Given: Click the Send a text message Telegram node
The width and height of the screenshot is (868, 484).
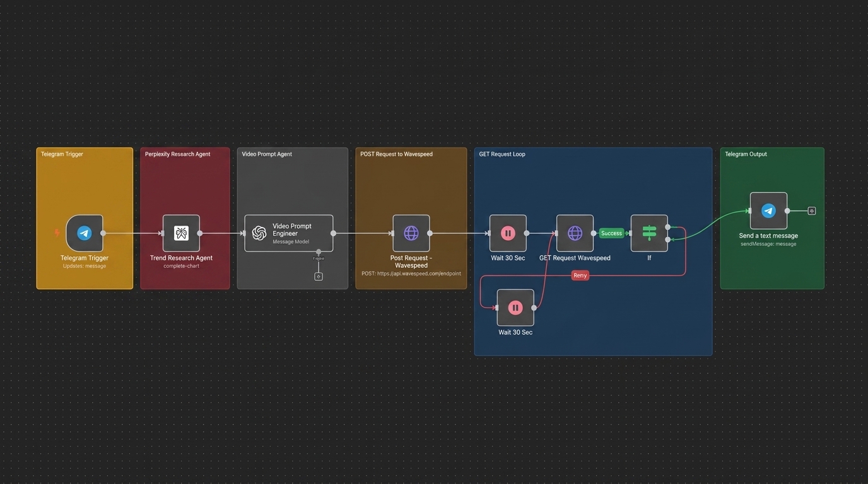Looking at the screenshot, I should coord(768,210).
